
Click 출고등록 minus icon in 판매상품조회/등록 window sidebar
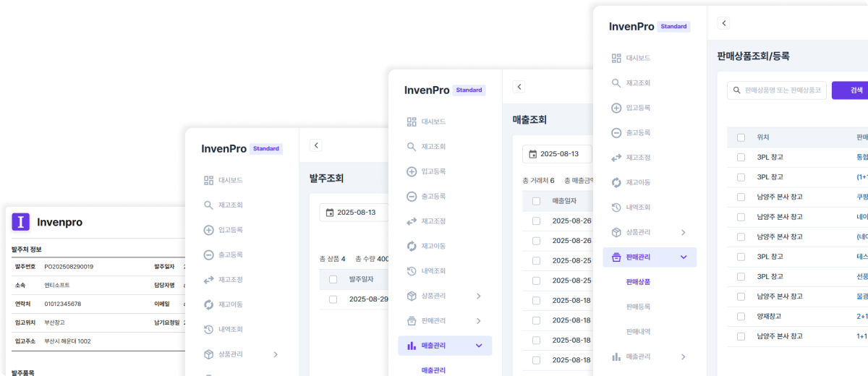[616, 133]
